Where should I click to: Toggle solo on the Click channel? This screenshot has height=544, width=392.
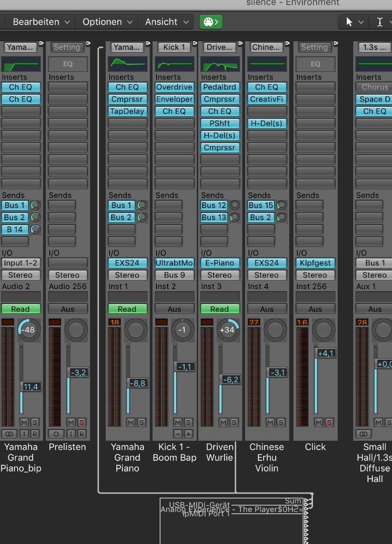click(329, 422)
